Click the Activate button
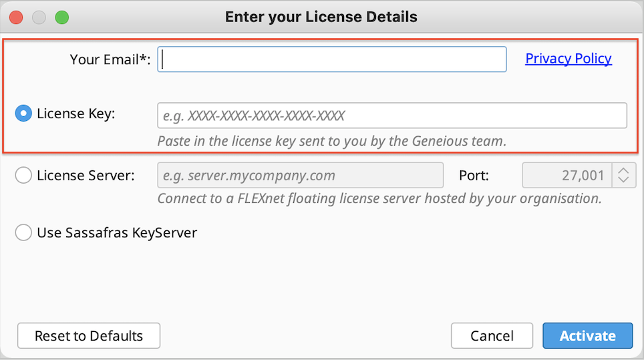 [x=588, y=336]
